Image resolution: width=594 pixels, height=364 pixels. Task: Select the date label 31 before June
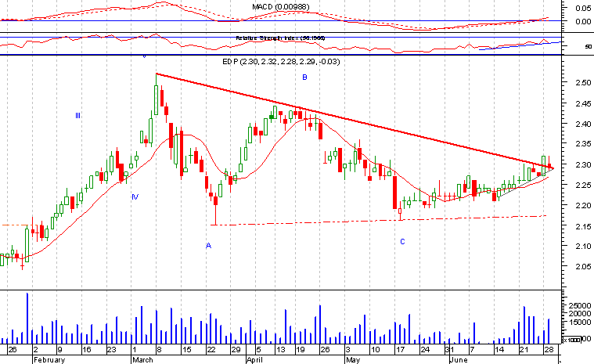pyautogui.click(x=449, y=350)
